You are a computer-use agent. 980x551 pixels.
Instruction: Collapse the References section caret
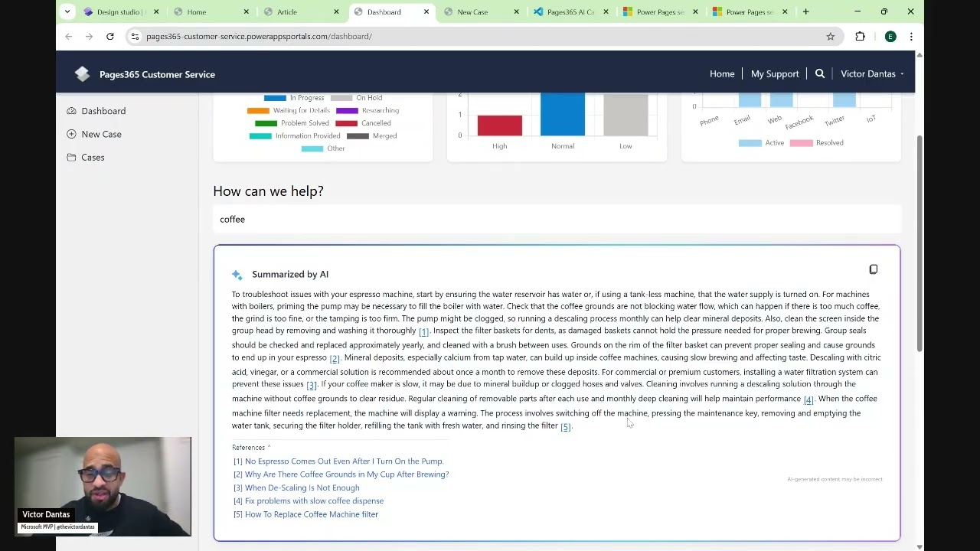269,447
